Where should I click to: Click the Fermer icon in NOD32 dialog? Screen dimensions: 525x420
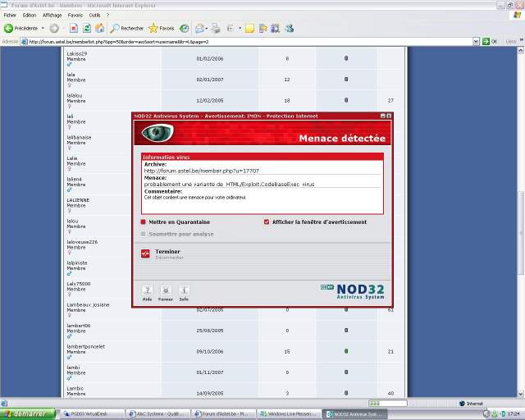(x=165, y=290)
